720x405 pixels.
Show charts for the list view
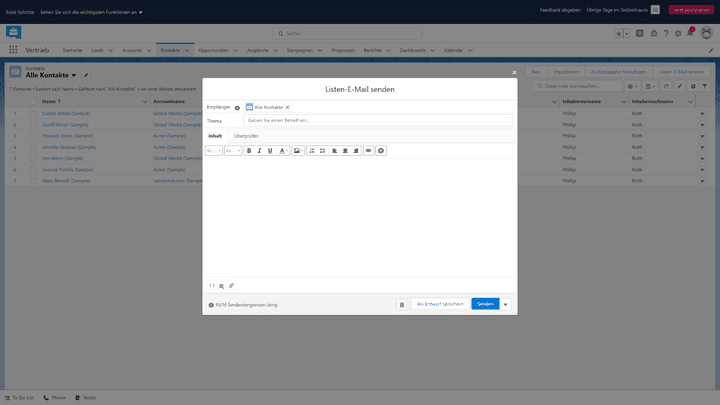[693, 86]
